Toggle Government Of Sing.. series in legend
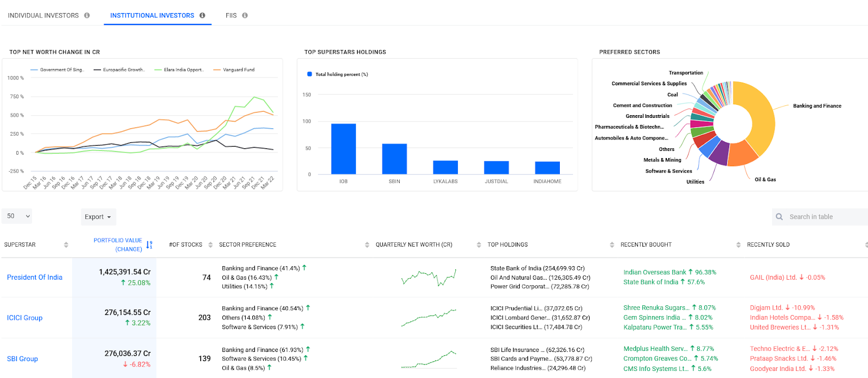The height and width of the screenshot is (378, 868). coord(58,70)
